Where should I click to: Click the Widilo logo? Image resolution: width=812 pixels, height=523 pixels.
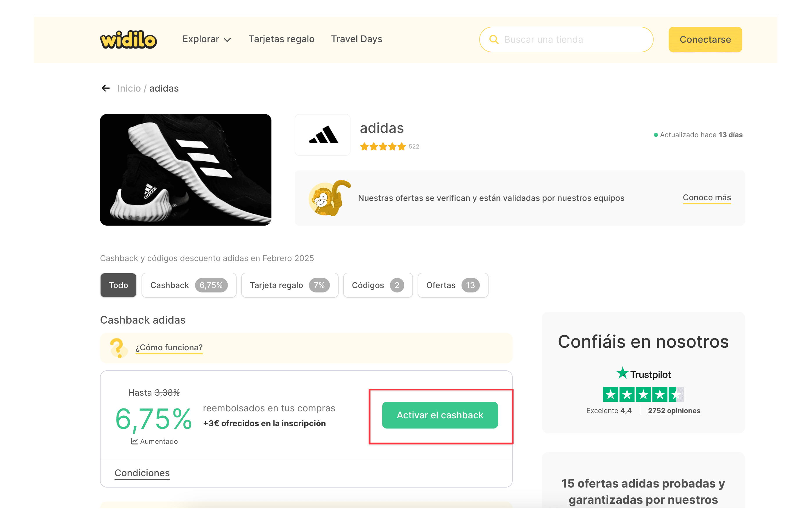(128, 40)
